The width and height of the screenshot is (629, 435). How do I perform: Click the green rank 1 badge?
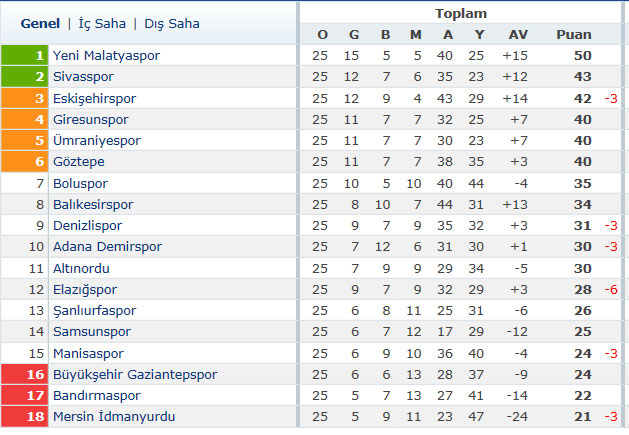click(x=24, y=55)
